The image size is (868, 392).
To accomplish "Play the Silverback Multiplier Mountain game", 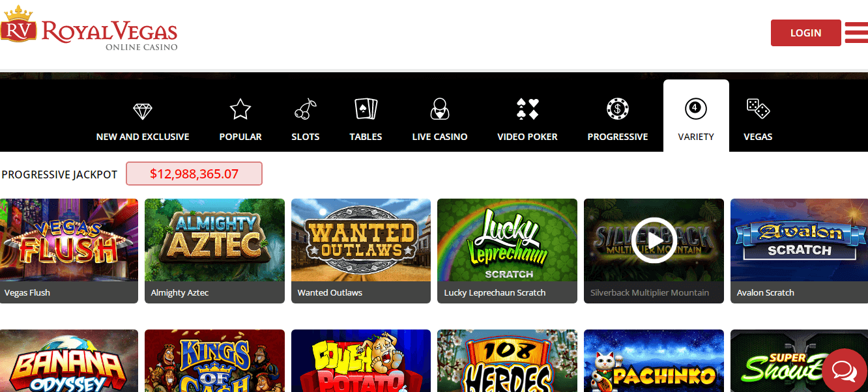I will [x=654, y=240].
